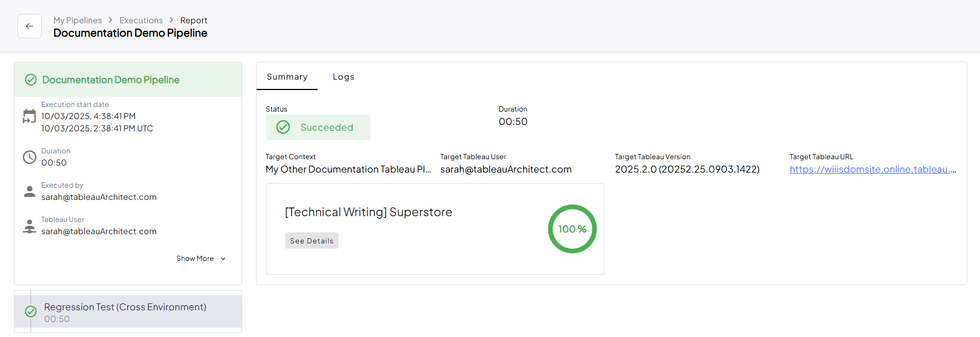Click Target Tableau Version 2025.2.0 value
The image size is (980, 337).
687,169
